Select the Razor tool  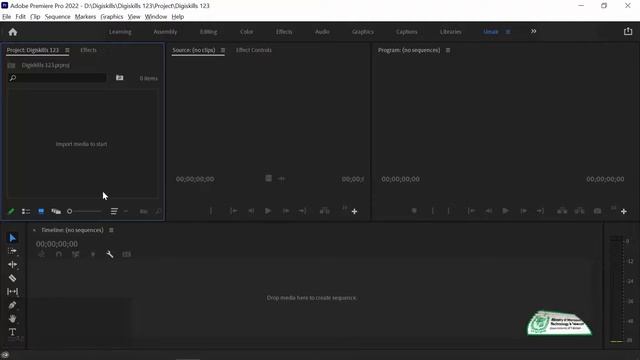click(x=13, y=278)
